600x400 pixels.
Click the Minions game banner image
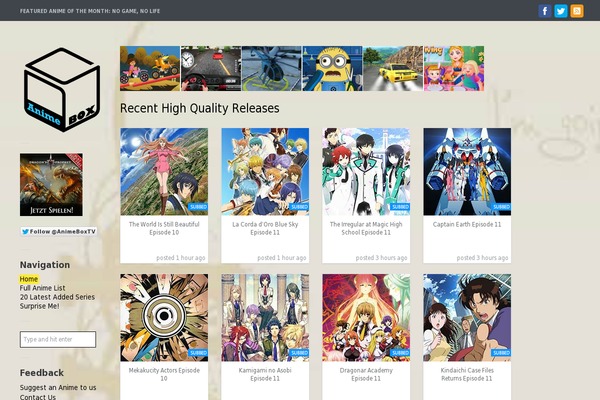[x=332, y=68]
